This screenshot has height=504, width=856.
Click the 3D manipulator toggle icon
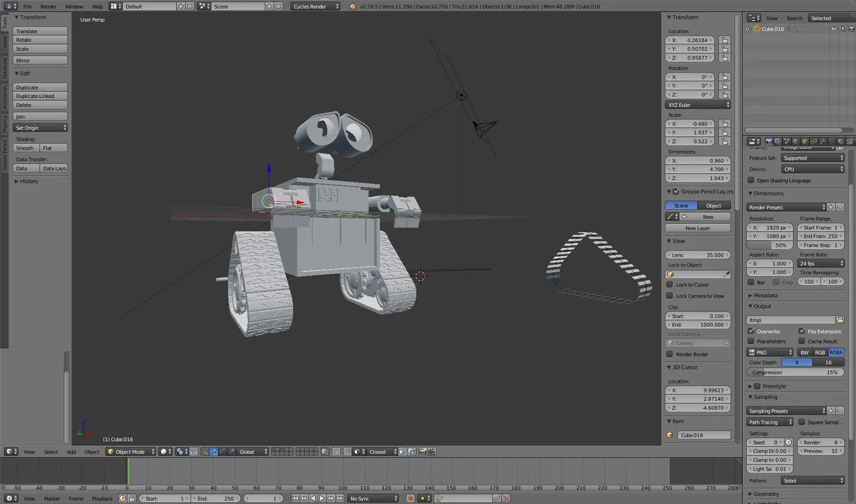(x=205, y=452)
